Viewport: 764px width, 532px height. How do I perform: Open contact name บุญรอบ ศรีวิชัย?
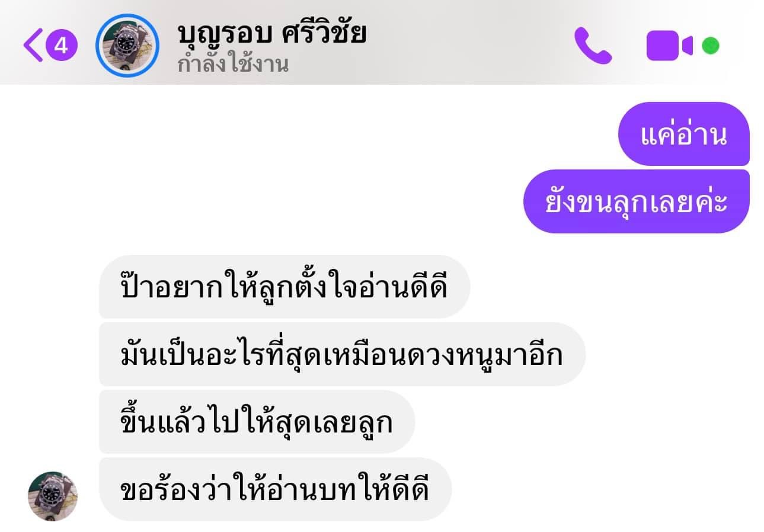pyautogui.click(x=272, y=33)
